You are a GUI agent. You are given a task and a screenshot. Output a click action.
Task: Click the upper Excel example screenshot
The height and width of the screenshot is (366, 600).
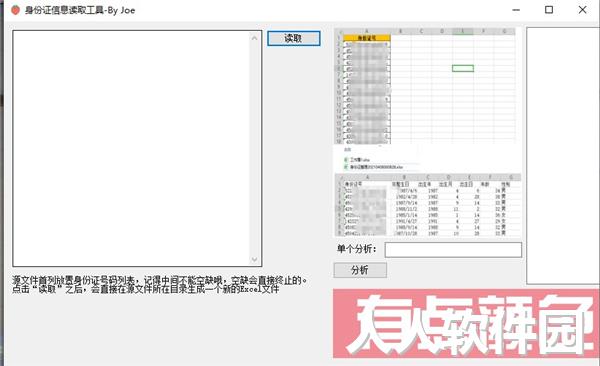tap(425, 86)
